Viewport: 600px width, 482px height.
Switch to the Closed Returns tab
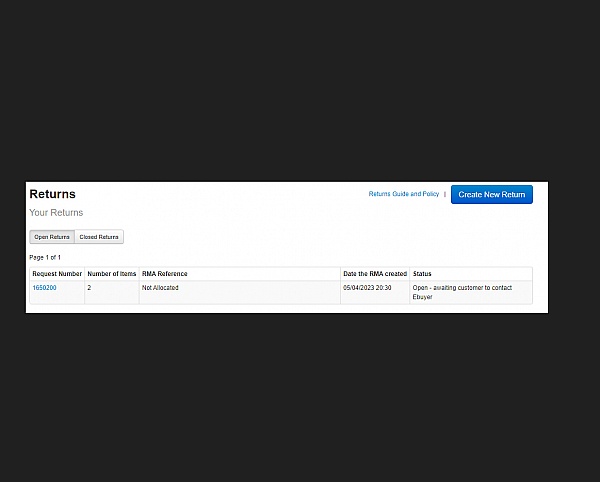point(99,237)
